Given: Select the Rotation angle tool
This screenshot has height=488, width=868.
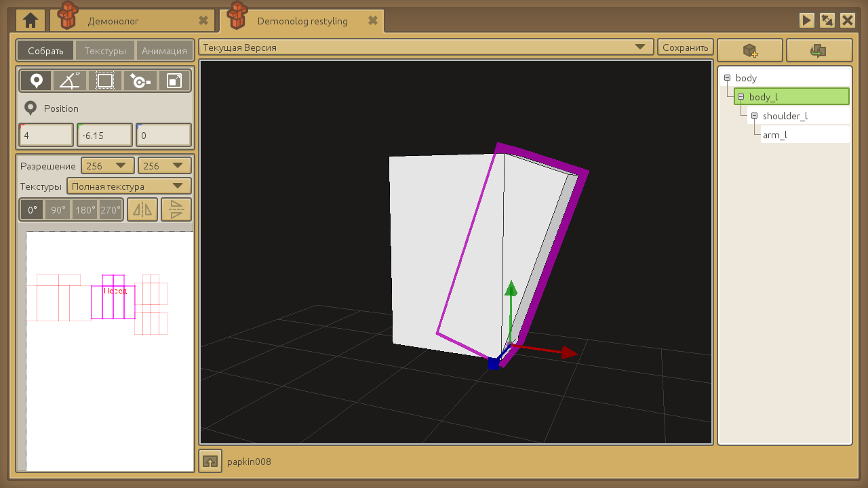Looking at the screenshot, I should pos(70,81).
